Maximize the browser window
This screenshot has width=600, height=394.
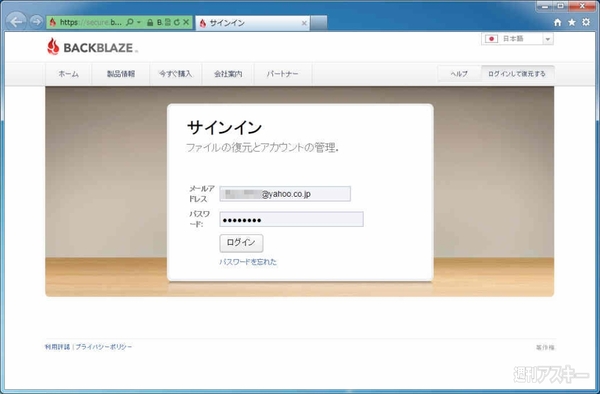tap(561, 6)
